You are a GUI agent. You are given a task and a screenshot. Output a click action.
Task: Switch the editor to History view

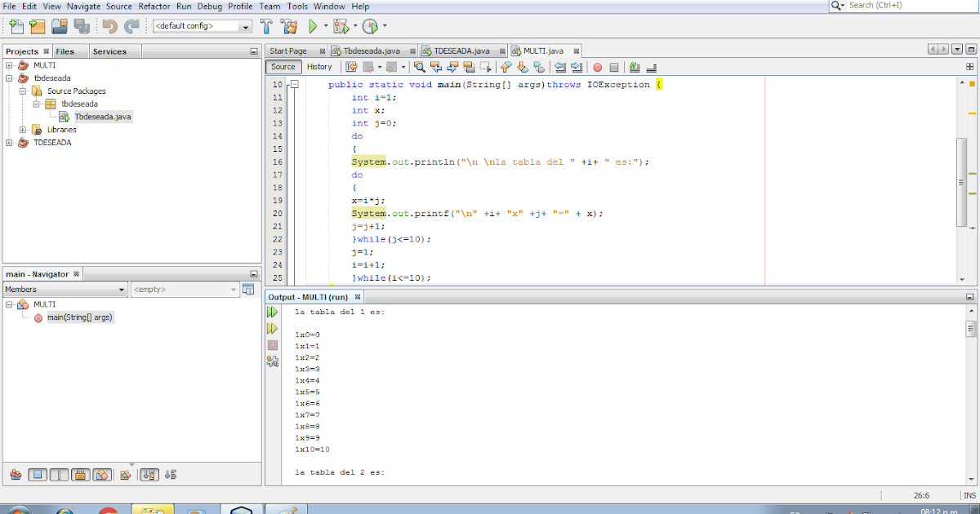pyautogui.click(x=319, y=67)
